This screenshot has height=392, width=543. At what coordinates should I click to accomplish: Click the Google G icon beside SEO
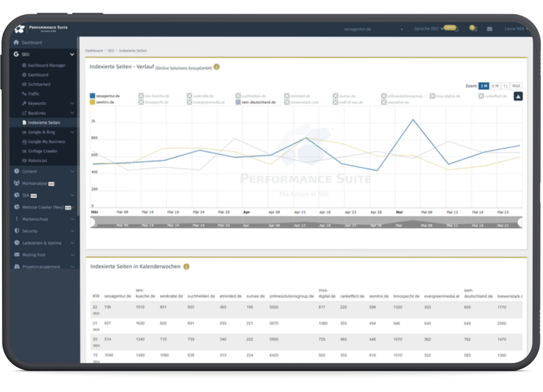[x=17, y=54]
